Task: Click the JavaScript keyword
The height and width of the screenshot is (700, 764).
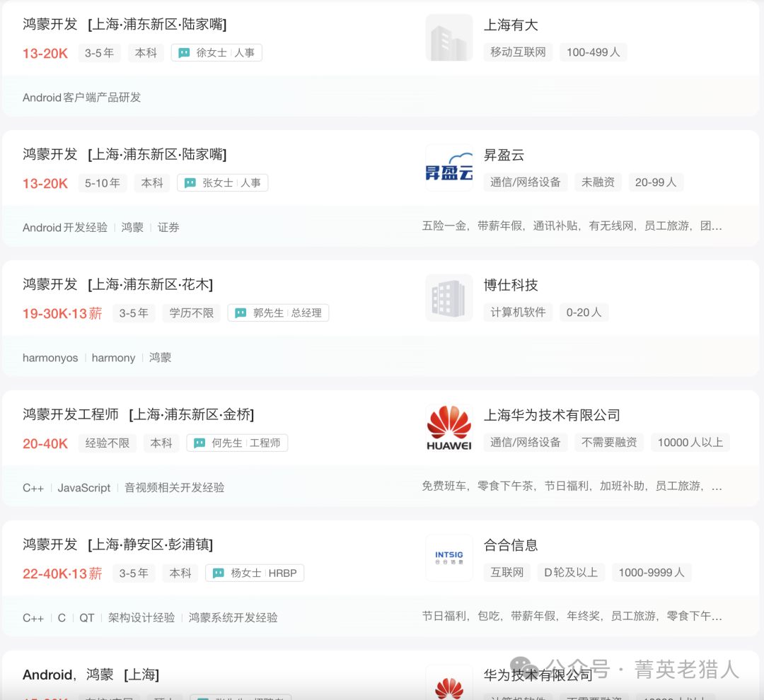Action: (x=83, y=488)
